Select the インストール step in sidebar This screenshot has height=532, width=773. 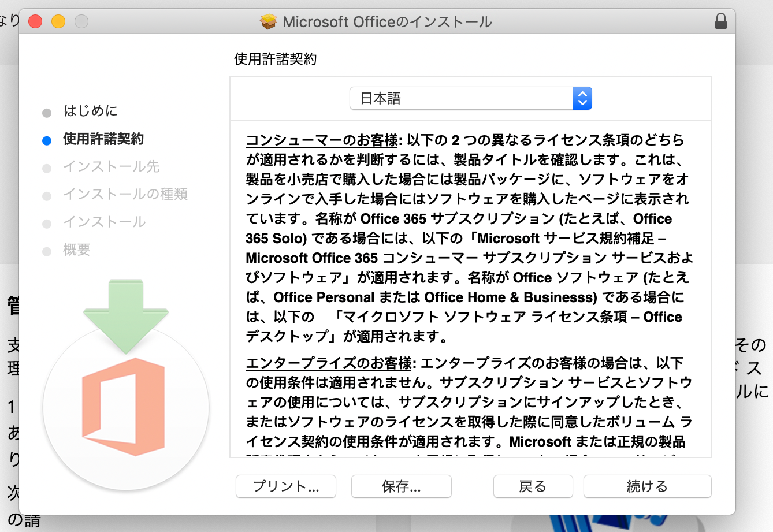click(104, 222)
